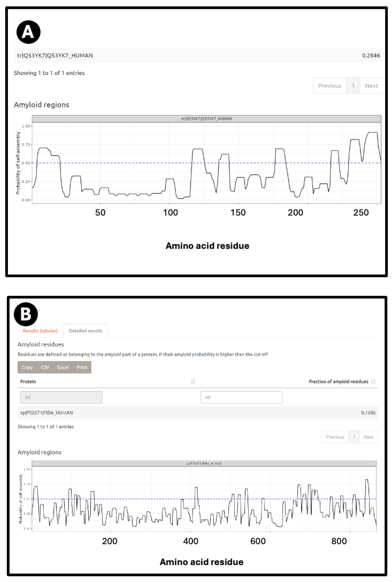Image resolution: width=392 pixels, height=582 pixels.
Task: Export the table with the CSV button
Action: pos(45,367)
